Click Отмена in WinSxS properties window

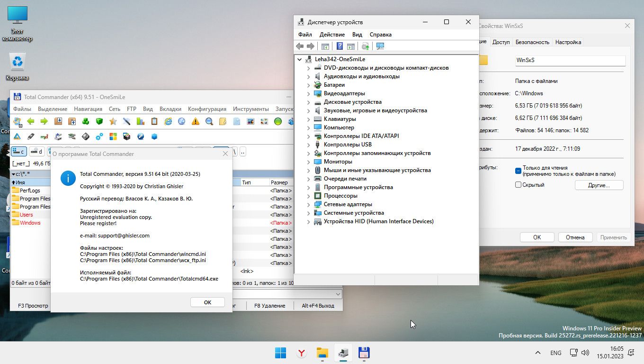pyautogui.click(x=575, y=237)
